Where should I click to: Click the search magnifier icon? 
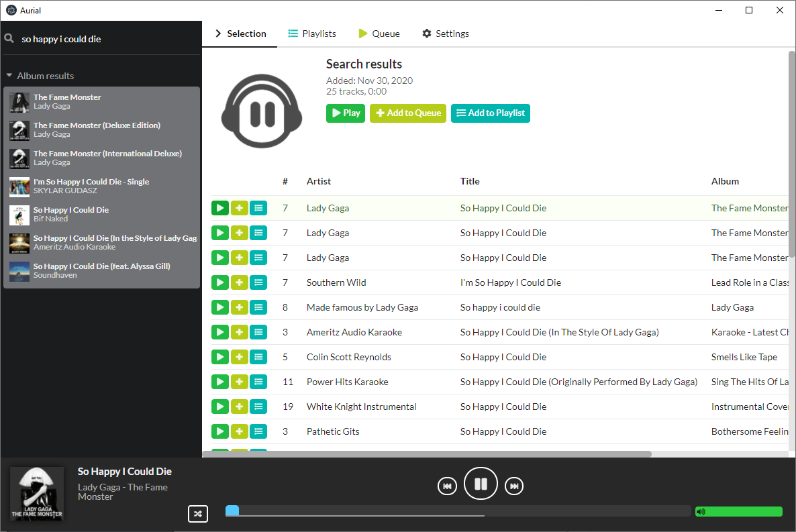(9, 39)
